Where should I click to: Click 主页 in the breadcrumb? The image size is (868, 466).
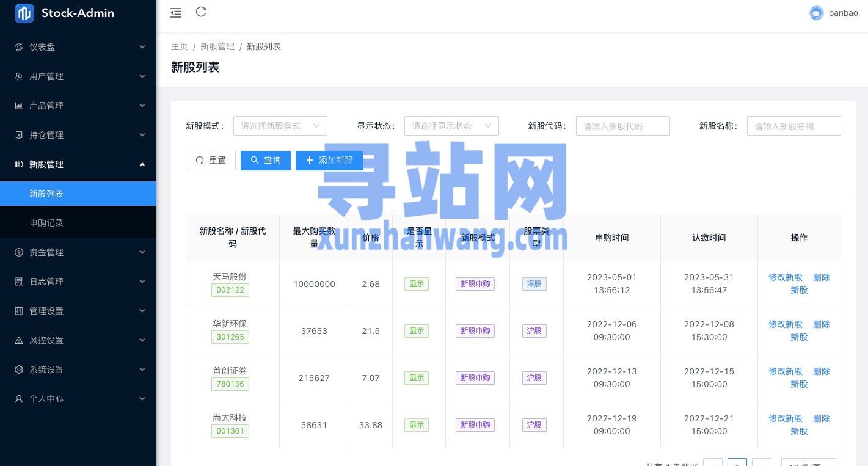pos(180,47)
